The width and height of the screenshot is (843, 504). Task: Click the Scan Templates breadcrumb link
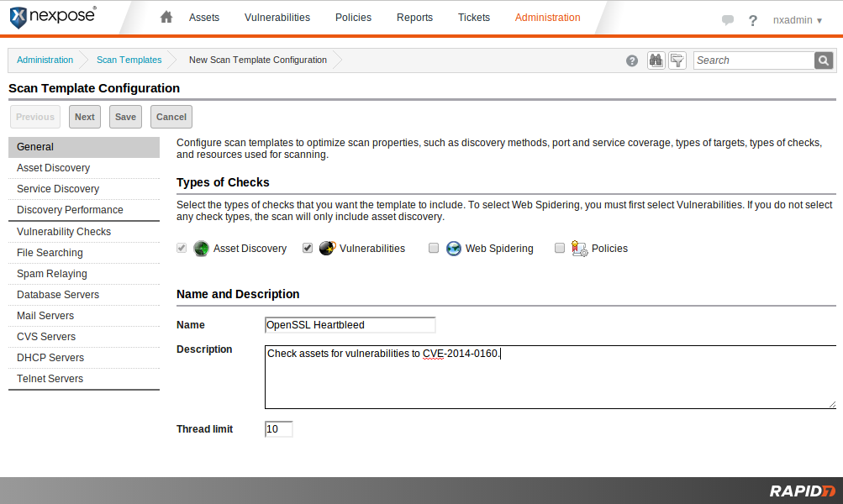[129, 60]
